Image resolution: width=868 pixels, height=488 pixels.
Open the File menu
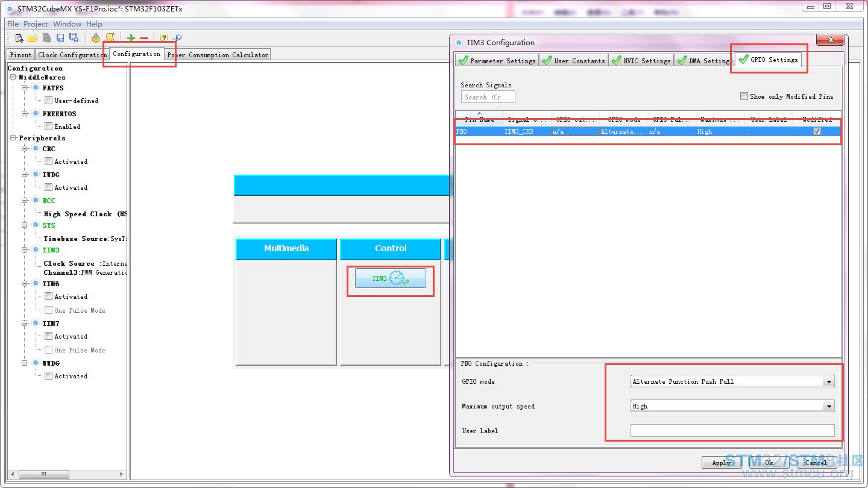13,24
